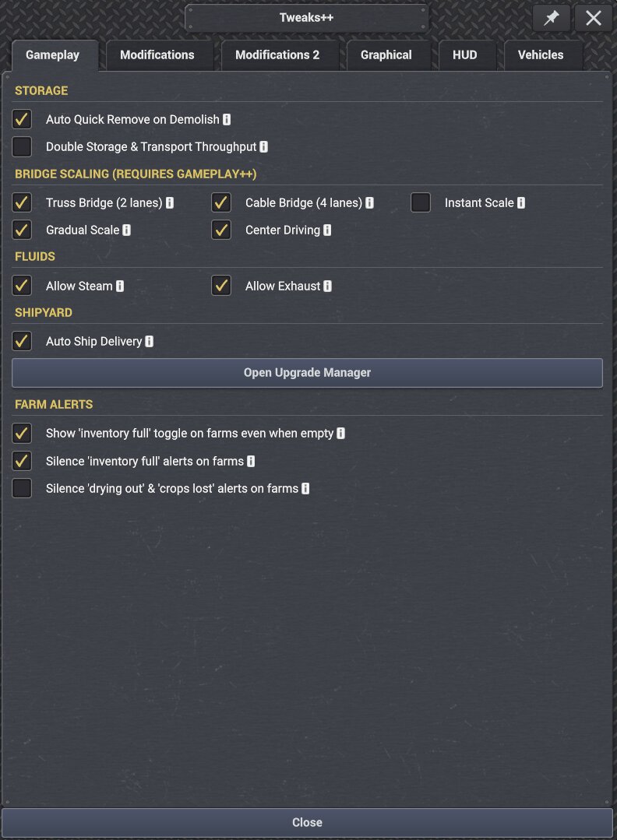
Task: Open info tooltip icon for Cable Bridge (4 lanes)
Action: [x=369, y=203]
